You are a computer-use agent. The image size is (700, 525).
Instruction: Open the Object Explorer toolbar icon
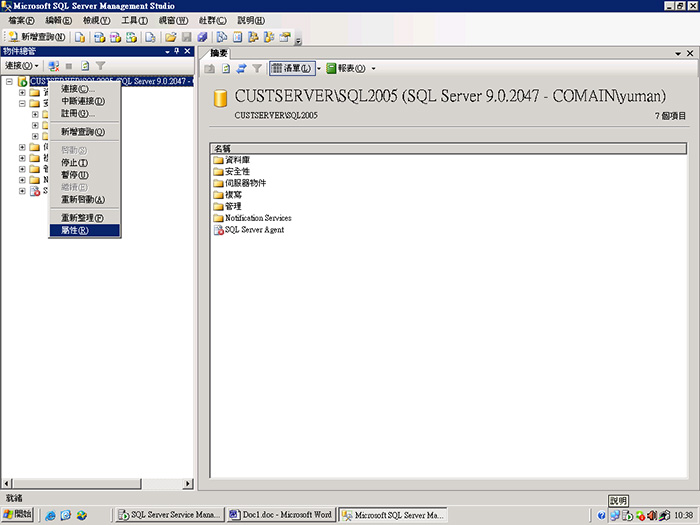pos(253,37)
